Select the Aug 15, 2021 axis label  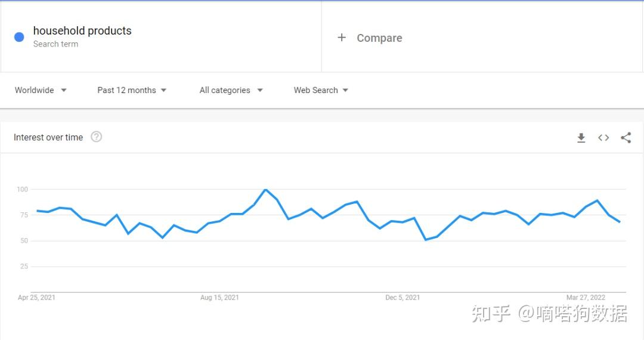tap(219, 297)
